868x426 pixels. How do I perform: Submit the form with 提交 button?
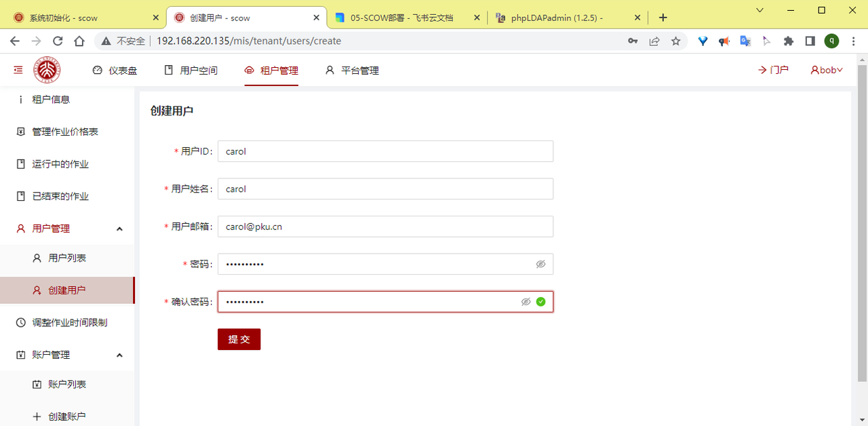click(239, 339)
